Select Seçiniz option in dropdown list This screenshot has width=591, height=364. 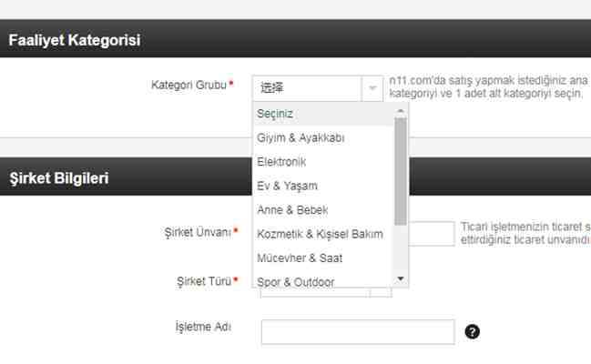click(x=322, y=114)
